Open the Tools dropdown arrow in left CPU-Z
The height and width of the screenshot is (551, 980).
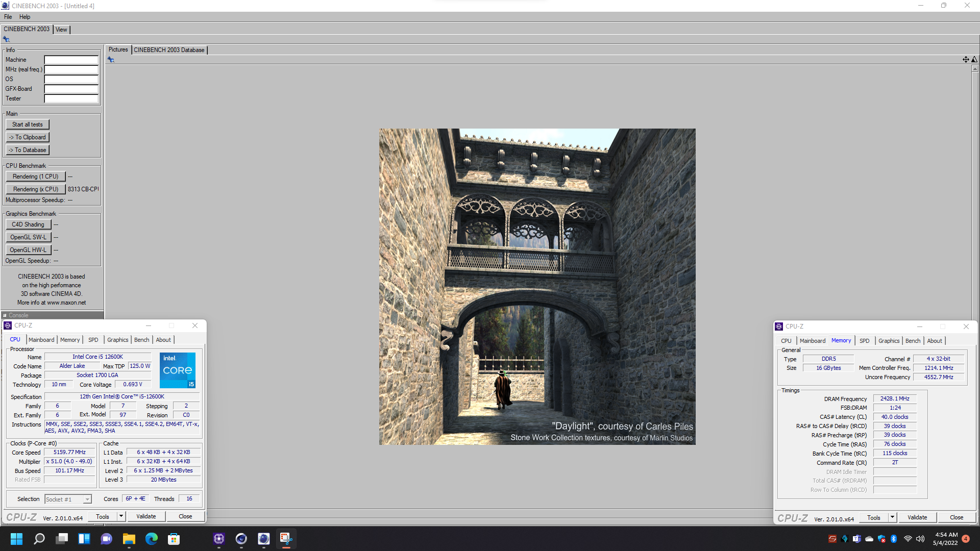[x=121, y=516]
